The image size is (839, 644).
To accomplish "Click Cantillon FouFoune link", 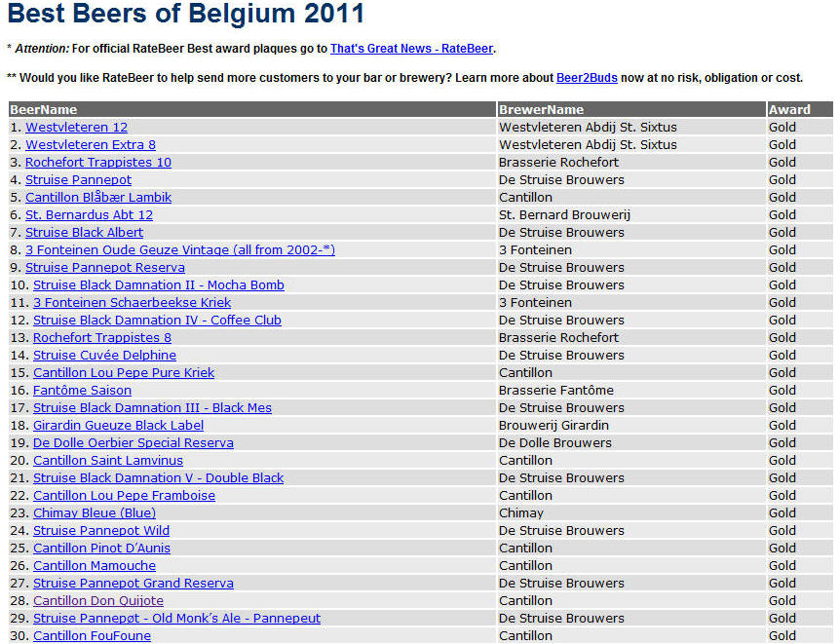I will [x=92, y=636].
